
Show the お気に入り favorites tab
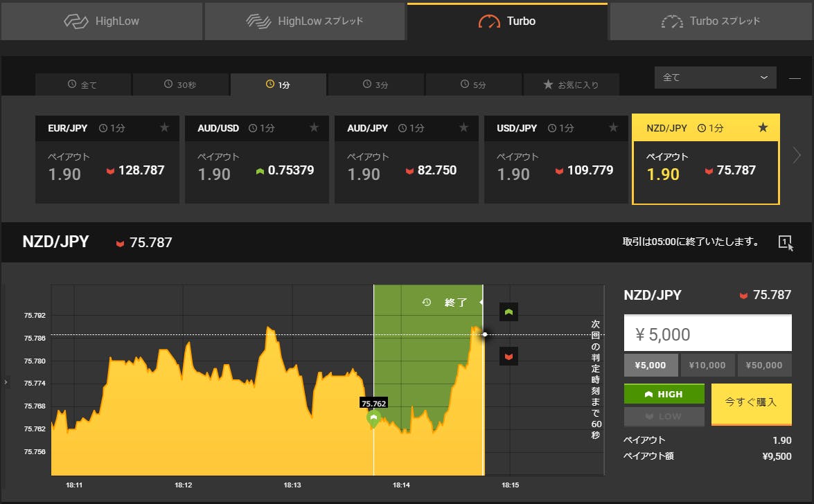click(571, 84)
